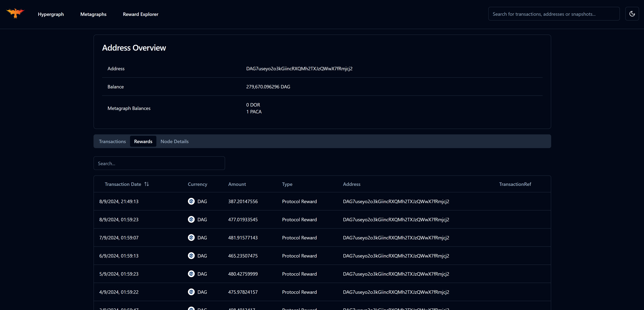Select the Rewards tab
This screenshot has height=310, width=644.
143,141
